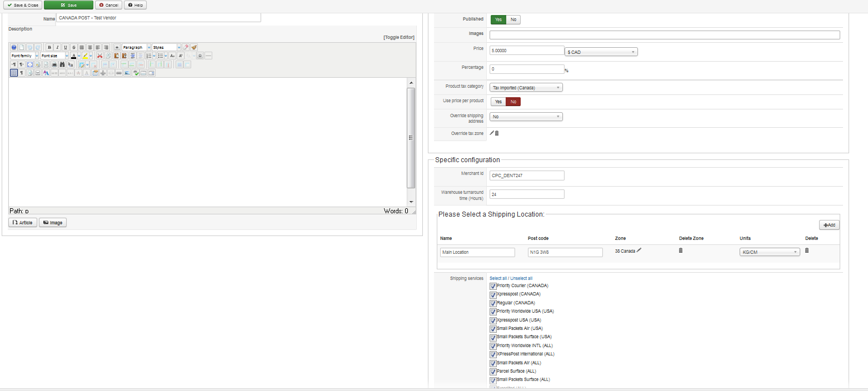This screenshot has width=868, height=391.
Task: Uncheck Xpresspost USA (USA) checkbox
Action: (493, 320)
